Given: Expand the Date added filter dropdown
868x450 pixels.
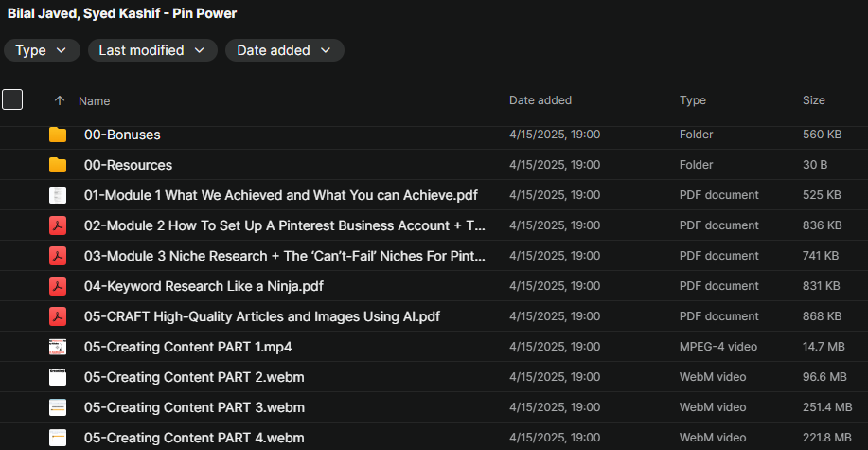Looking at the screenshot, I should click(x=284, y=50).
